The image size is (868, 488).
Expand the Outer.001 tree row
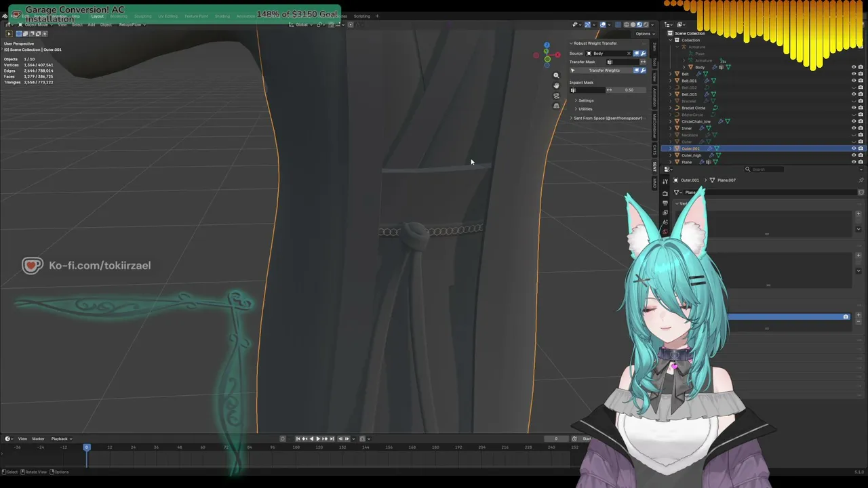(671, 148)
